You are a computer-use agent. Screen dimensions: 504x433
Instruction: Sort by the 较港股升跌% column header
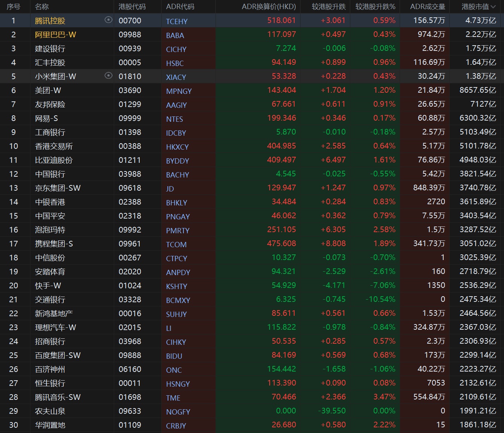point(375,7)
